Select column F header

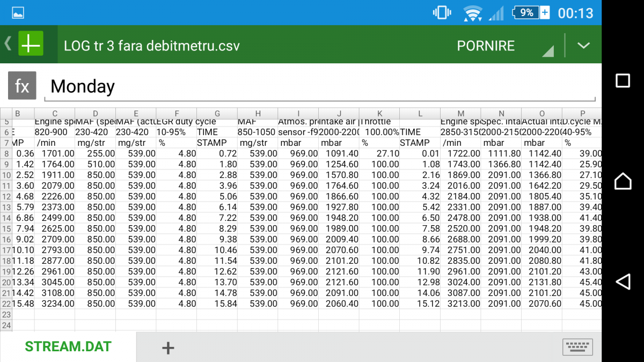(x=177, y=113)
